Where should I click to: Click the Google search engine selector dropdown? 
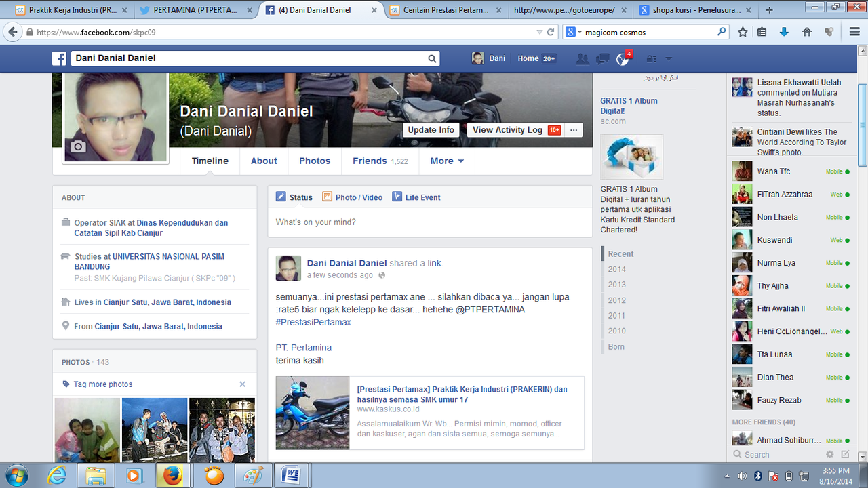coord(573,32)
